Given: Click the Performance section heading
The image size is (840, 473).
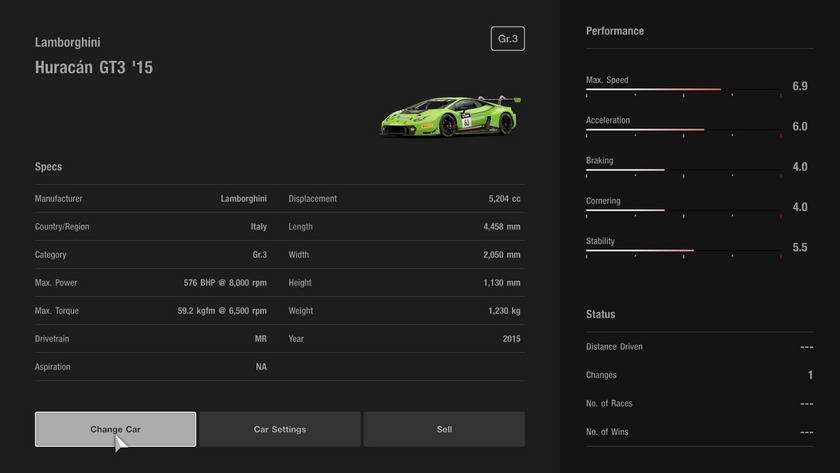Looking at the screenshot, I should tap(615, 31).
